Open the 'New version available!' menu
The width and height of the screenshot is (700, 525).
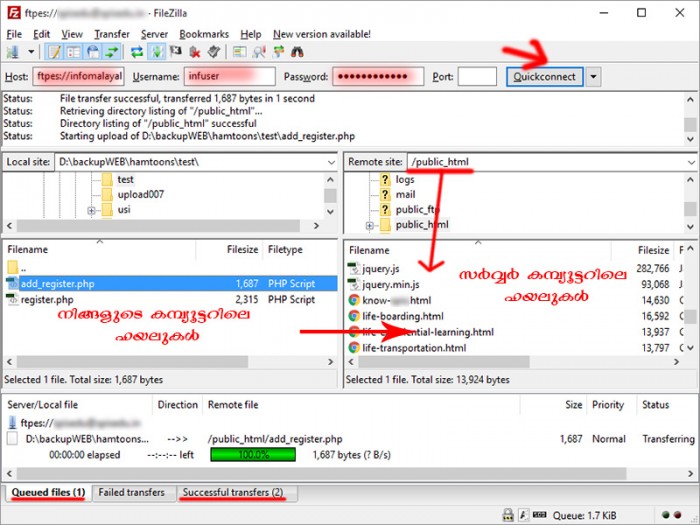click(321, 34)
